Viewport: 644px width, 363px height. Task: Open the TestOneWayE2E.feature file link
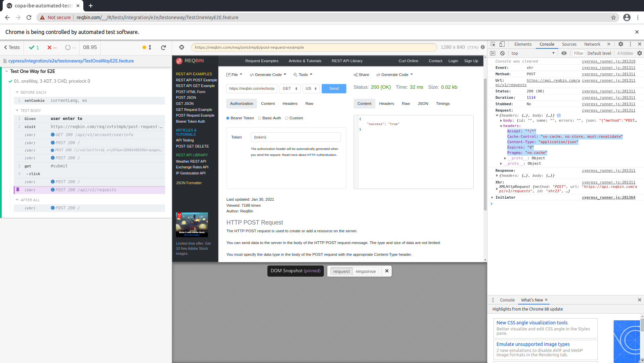[71, 61]
